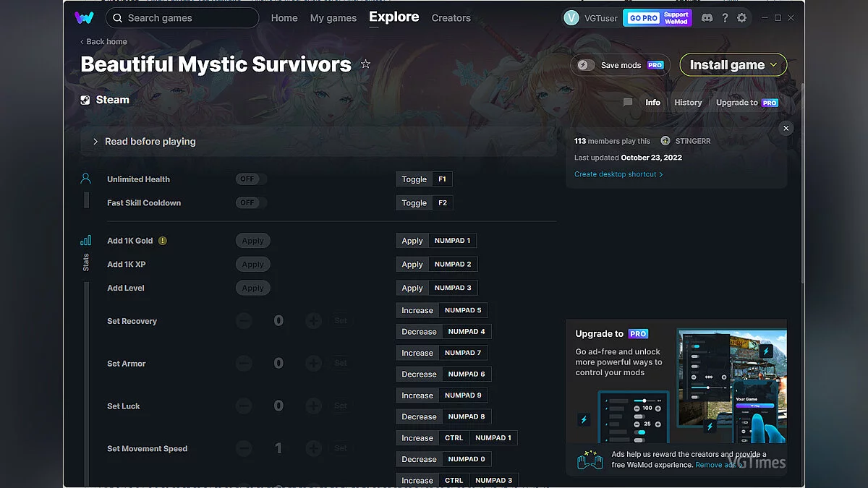Select the Player category icon in the sidebar
868x488 pixels.
[86, 178]
